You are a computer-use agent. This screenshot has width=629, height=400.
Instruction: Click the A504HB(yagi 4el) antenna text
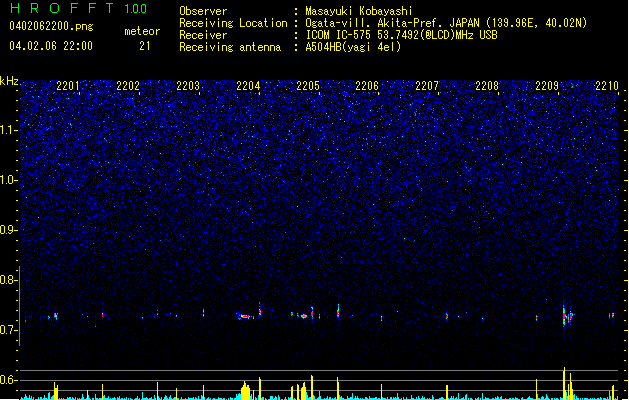tap(353, 47)
